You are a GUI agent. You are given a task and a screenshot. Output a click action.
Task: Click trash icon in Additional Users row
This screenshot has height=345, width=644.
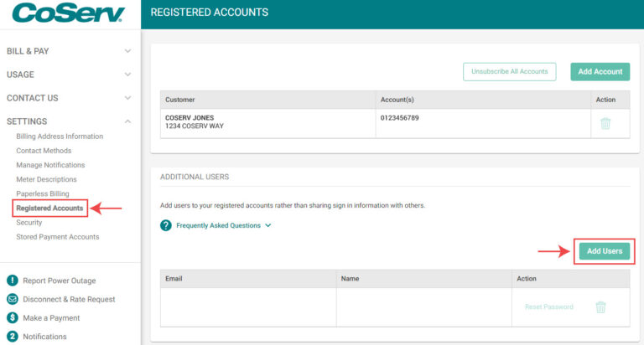pos(600,306)
